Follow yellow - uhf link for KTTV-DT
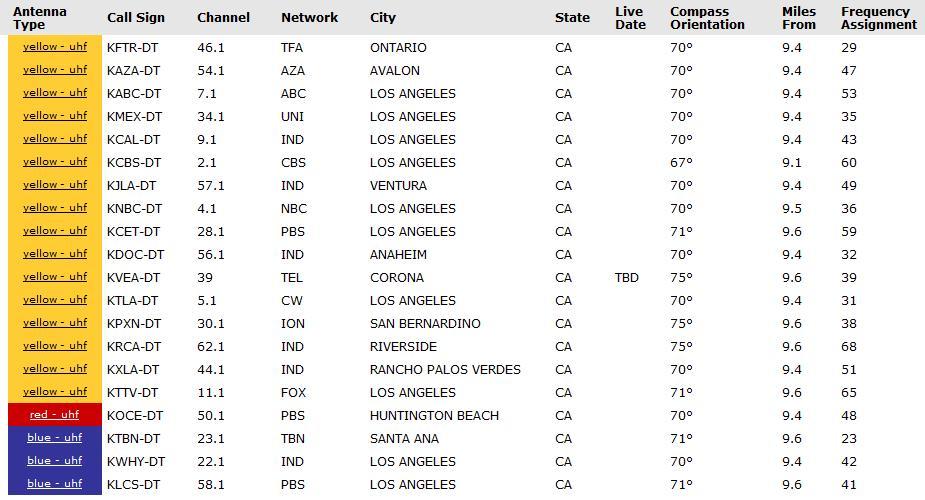925x500 pixels. 55,392
